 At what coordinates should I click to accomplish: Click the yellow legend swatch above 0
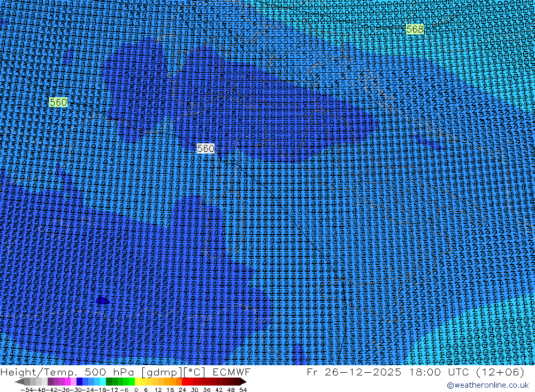137,381
